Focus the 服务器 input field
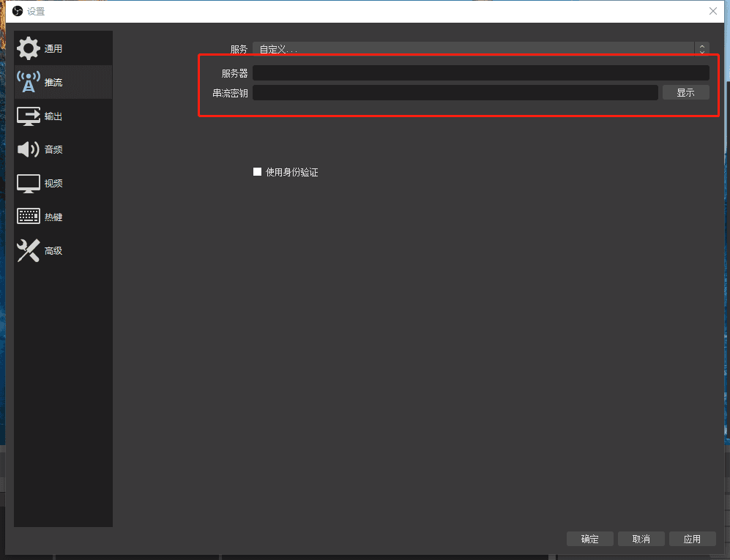Image resolution: width=730 pixels, height=560 pixels. coord(480,73)
